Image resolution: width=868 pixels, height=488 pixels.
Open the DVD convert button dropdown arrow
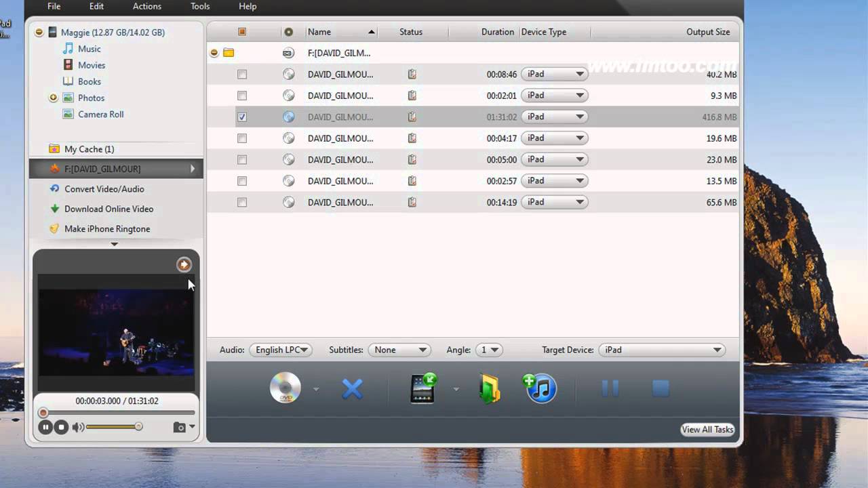[316, 389]
